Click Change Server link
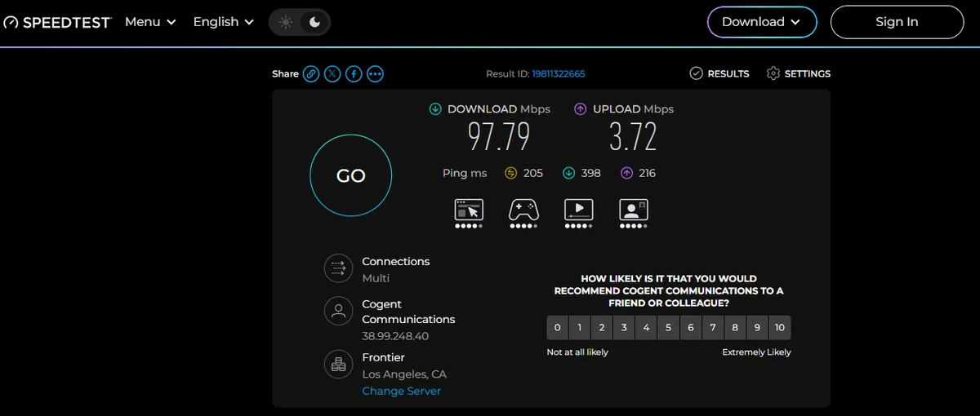 point(402,391)
